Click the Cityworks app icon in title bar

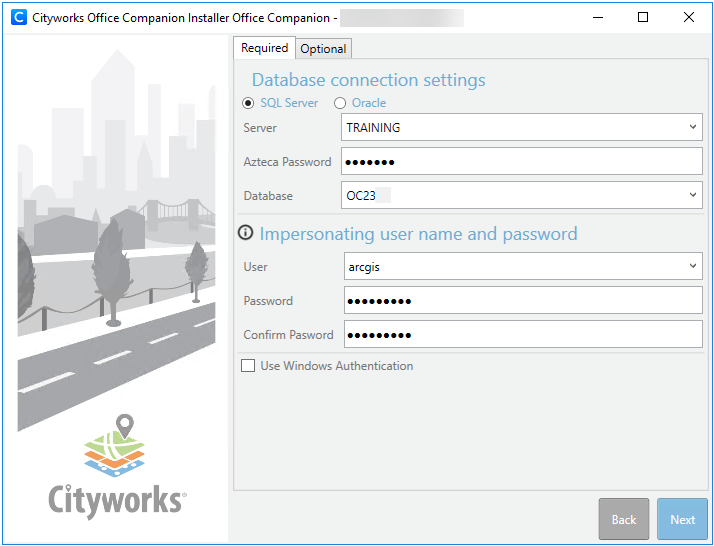click(x=19, y=17)
